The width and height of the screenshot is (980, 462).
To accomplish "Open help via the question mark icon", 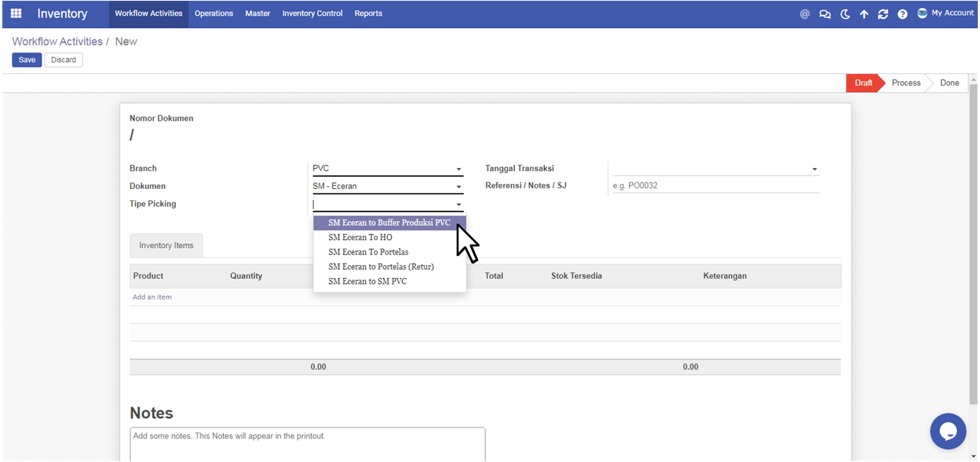I will (x=902, y=14).
